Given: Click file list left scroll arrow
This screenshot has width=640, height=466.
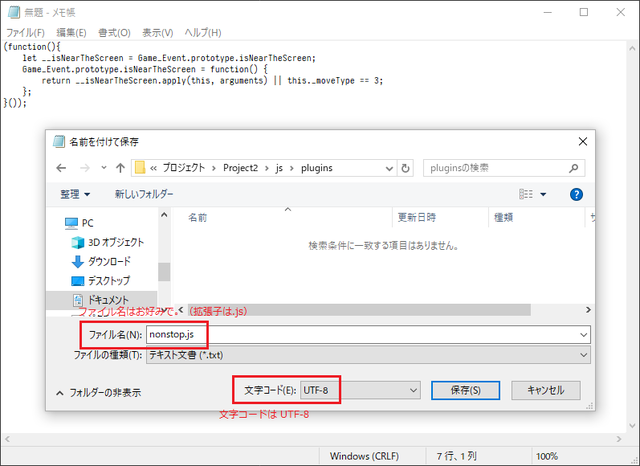Looking at the screenshot, I should pyautogui.click(x=181, y=310).
